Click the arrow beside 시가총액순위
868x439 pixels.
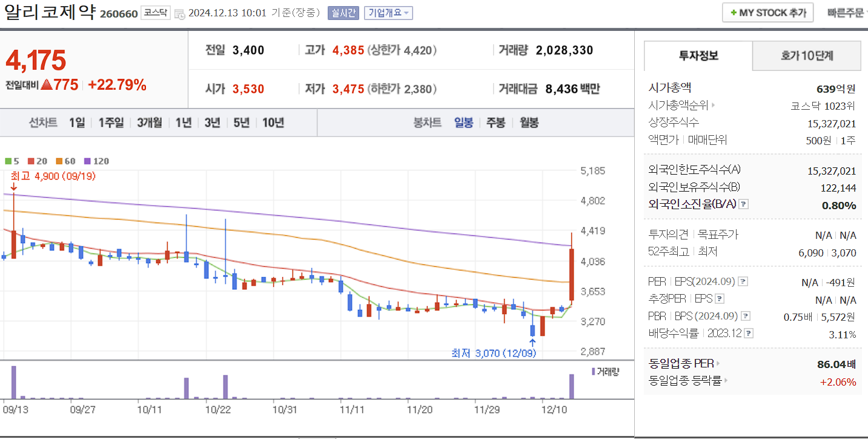(713, 104)
